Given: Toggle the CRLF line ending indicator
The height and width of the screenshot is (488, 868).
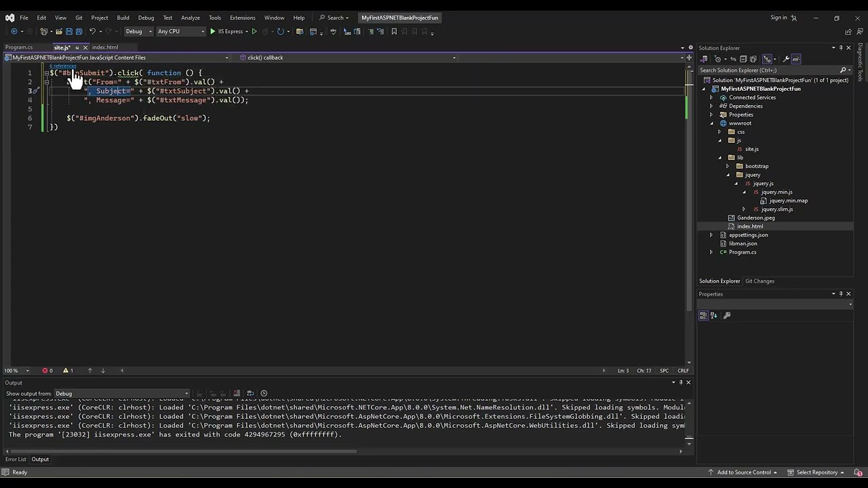Looking at the screenshot, I should pos(683,371).
